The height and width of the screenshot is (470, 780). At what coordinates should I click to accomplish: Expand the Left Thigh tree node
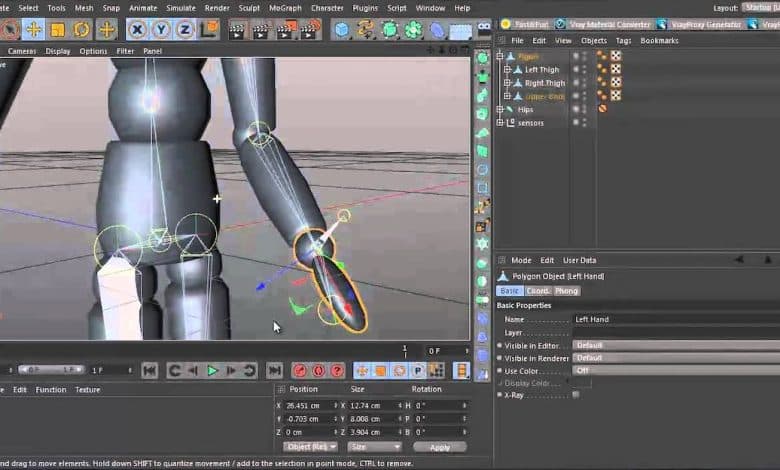pos(507,70)
